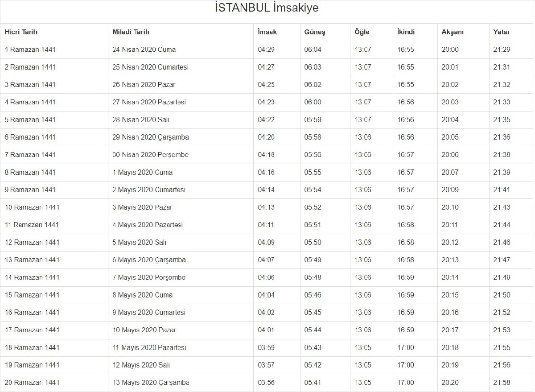Click Yatsı time 21:35
The width and height of the screenshot is (535, 392).
(x=502, y=120)
